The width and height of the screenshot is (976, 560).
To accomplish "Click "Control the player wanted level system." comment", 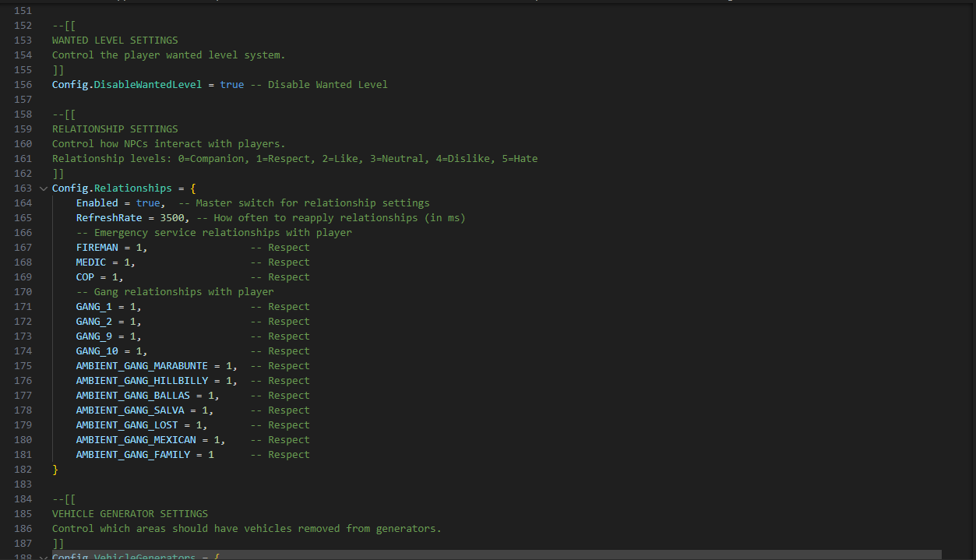I will tap(169, 55).
